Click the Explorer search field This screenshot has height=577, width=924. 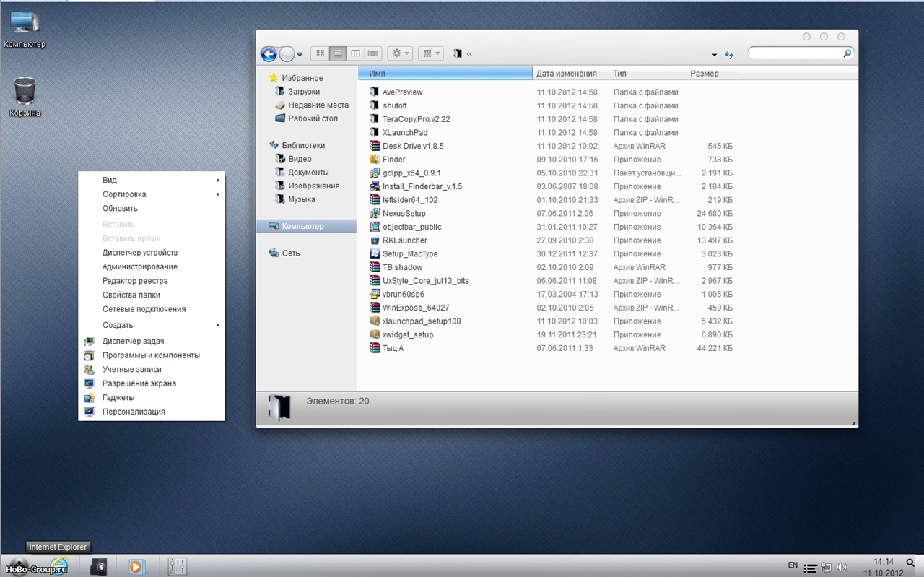tap(795, 54)
